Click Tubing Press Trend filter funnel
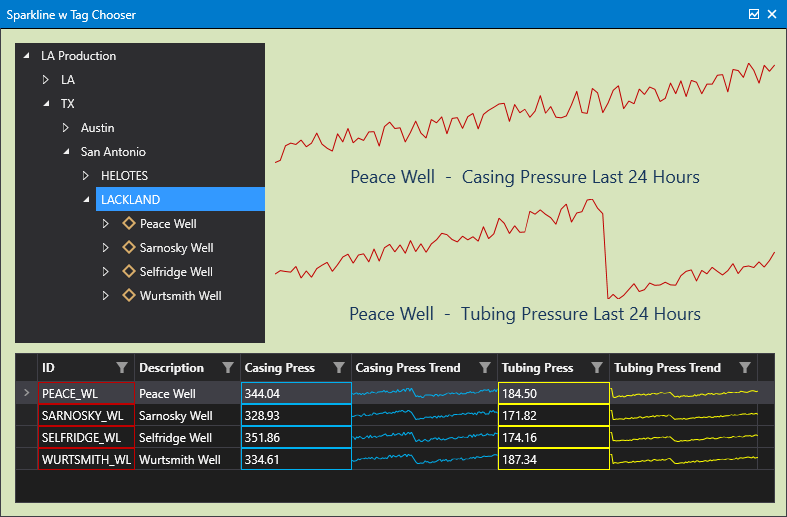Viewport: 787px width, 517px height. pos(745,368)
